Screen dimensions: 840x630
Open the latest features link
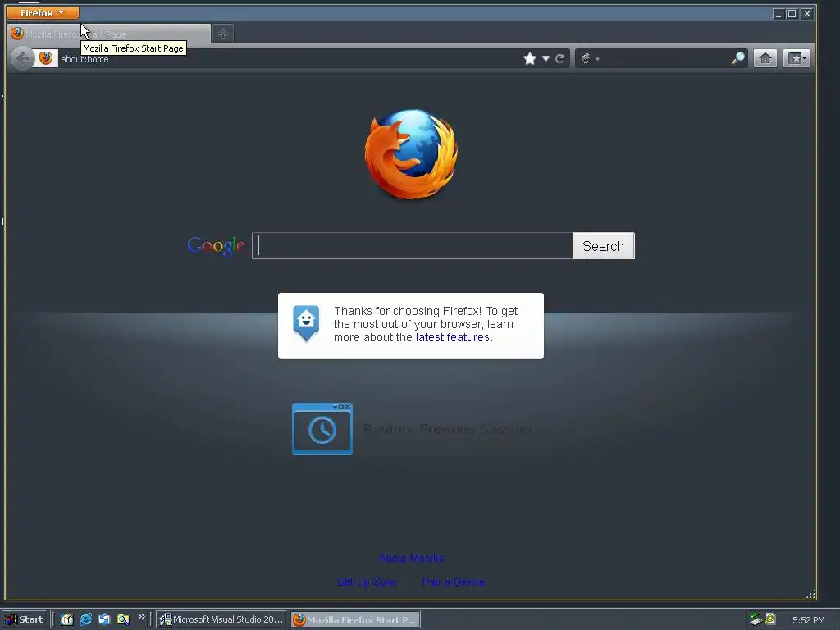click(x=453, y=337)
